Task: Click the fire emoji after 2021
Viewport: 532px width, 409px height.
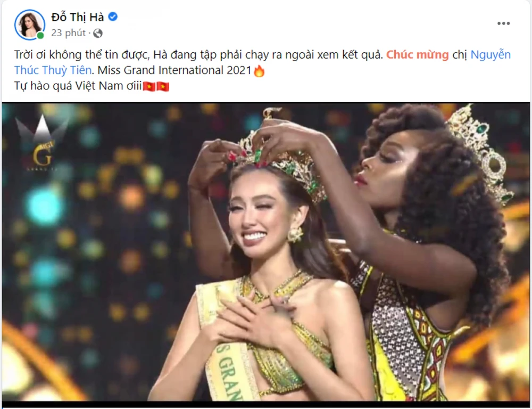Action: pyautogui.click(x=259, y=71)
